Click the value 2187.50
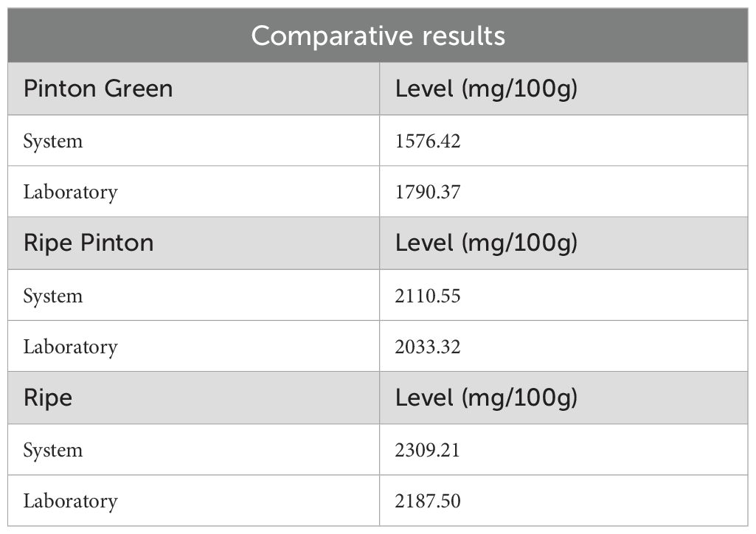Viewport: 756px width, 534px height. 428,502
